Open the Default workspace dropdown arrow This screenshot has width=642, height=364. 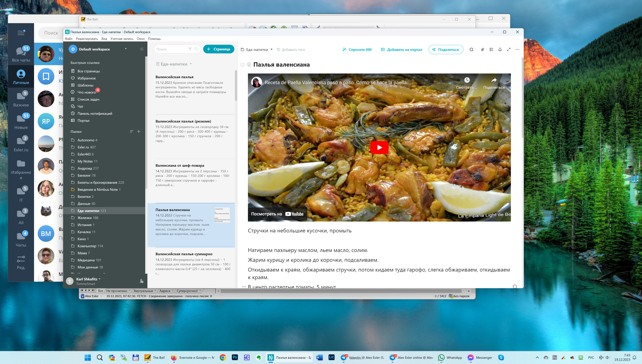(126, 49)
